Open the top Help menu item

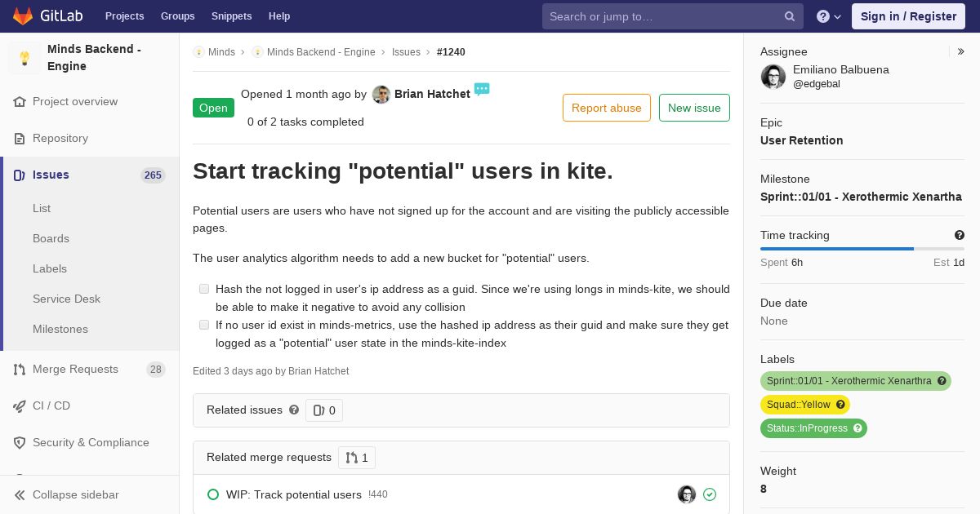click(x=279, y=16)
